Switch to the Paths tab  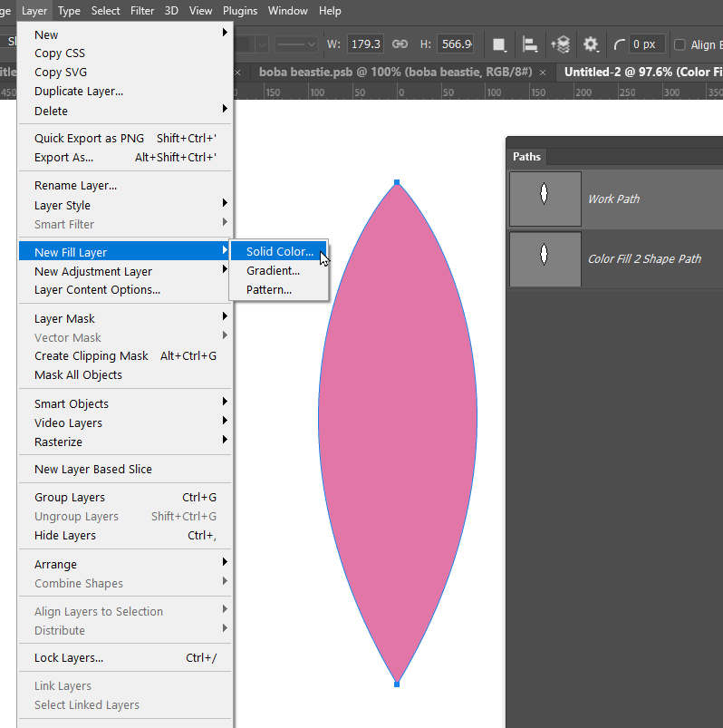[526, 157]
